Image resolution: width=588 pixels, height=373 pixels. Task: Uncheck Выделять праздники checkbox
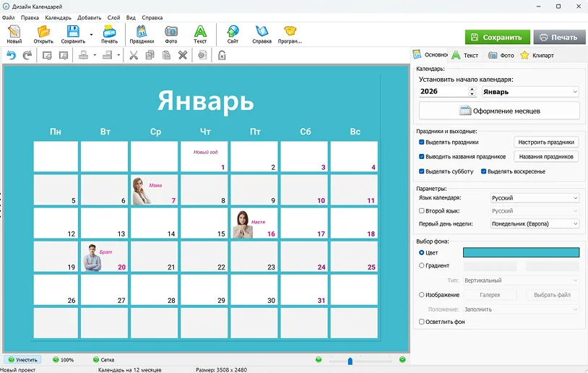(422, 142)
